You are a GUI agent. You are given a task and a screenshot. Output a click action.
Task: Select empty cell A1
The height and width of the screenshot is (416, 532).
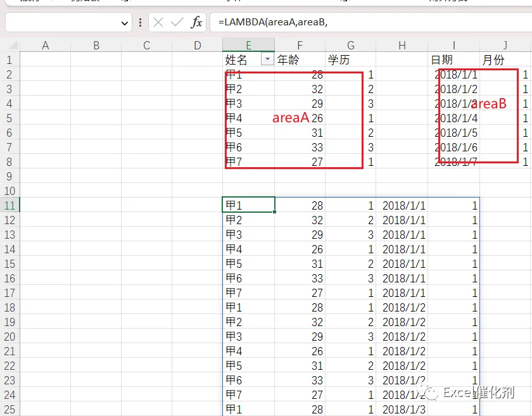[x=45, y=60]
